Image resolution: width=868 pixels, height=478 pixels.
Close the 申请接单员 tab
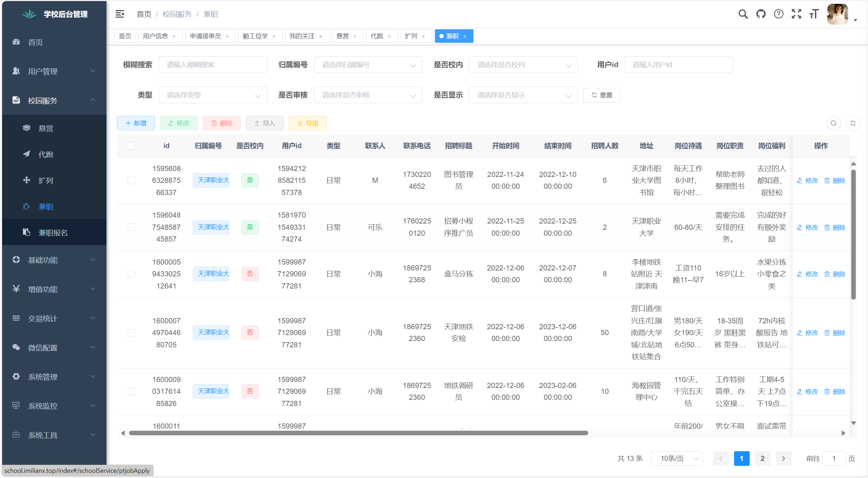[x=227, y=37]
